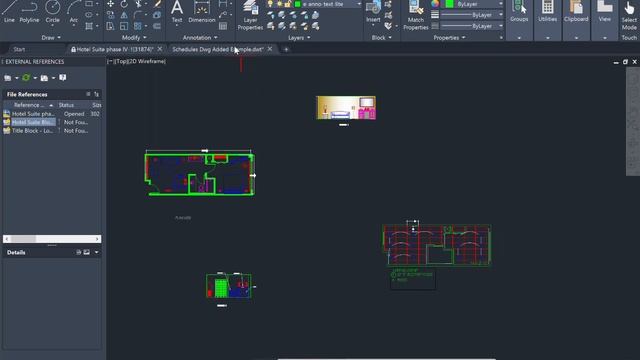Viewport: 640px width, 360px height.
Task: Toggle Select Mode touch button
Action: tap(629, 15)
